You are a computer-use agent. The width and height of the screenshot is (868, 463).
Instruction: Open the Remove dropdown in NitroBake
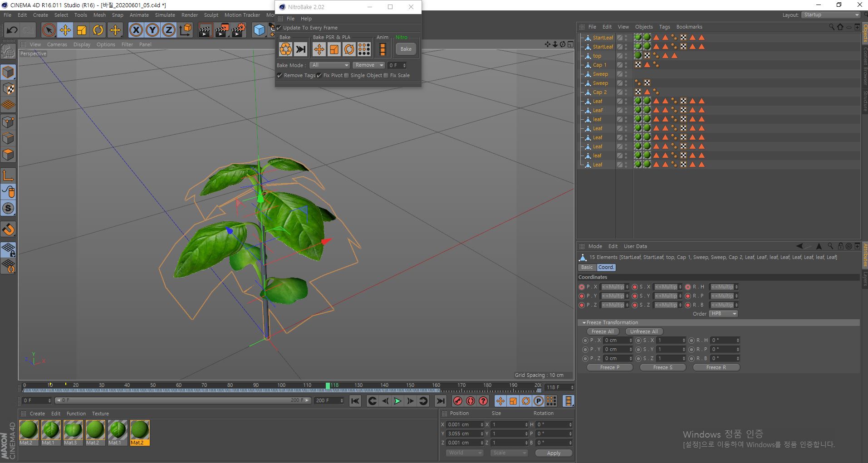point(369,65)
